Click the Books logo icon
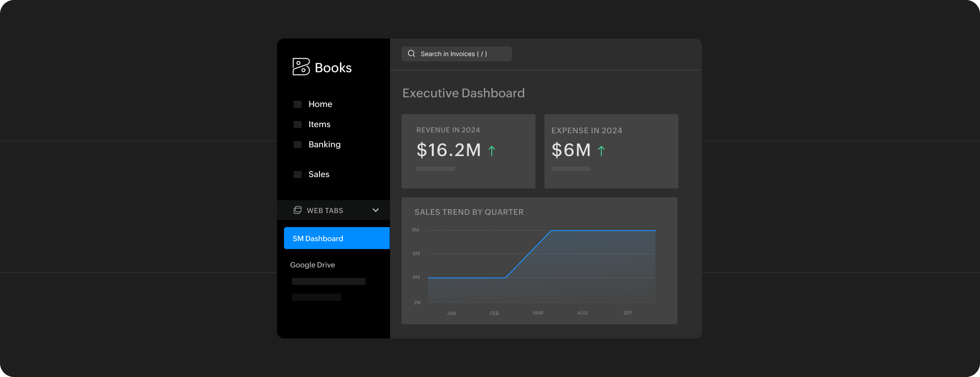 pos(301,67)
